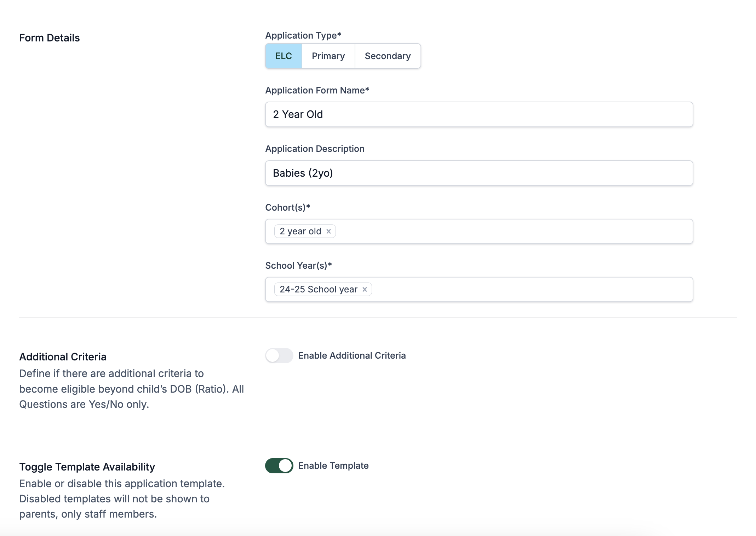Turn on Enable Additional Criteria switch
Image resolution: width=756 pixels, height=536 pixels.
click(279, 355)
